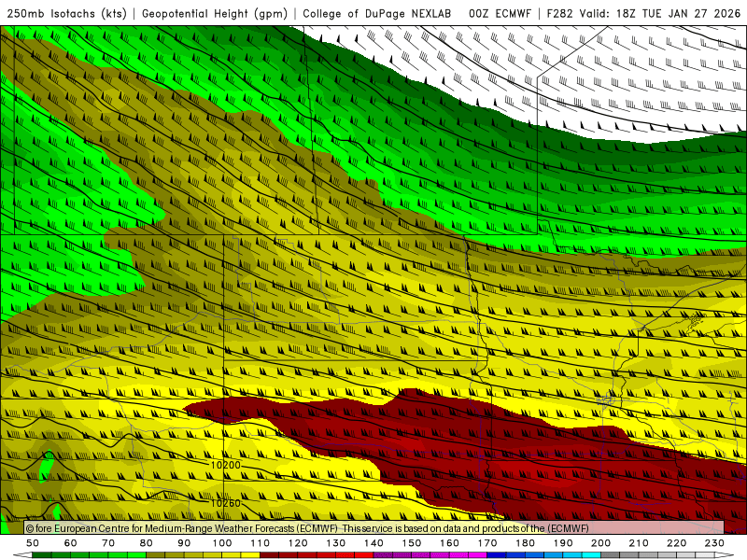Click the 180 value on the color scale
747x560 pixels.
(x=525, y=543)
